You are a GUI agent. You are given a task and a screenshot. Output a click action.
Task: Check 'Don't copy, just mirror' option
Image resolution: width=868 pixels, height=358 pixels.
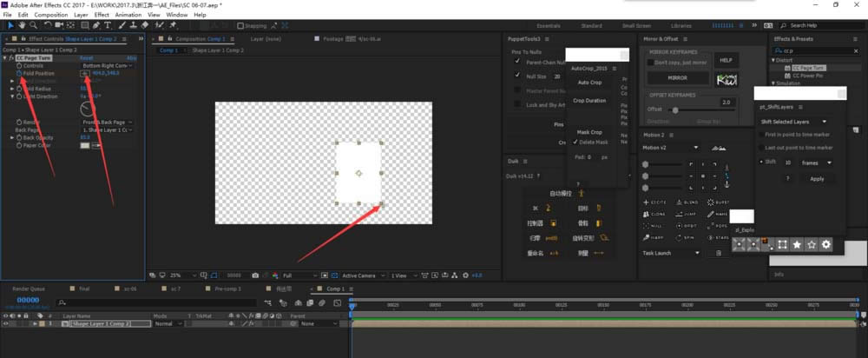point(651,63)
